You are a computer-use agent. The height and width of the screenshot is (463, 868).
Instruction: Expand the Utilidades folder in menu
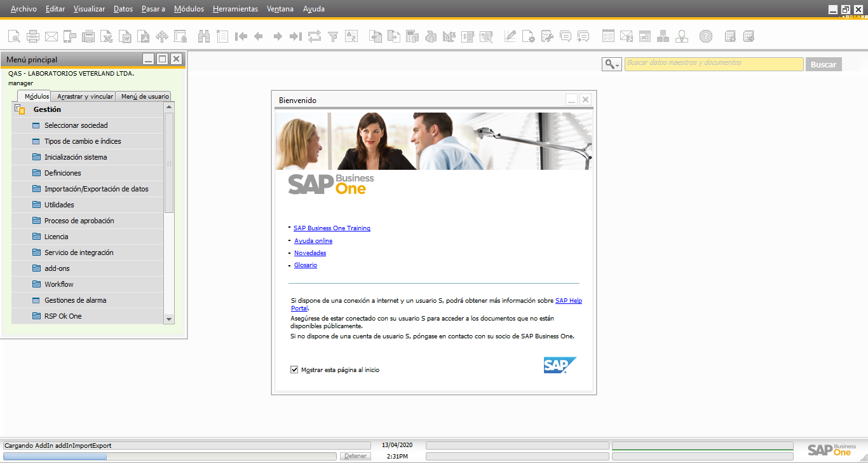[x=59, y=205]
